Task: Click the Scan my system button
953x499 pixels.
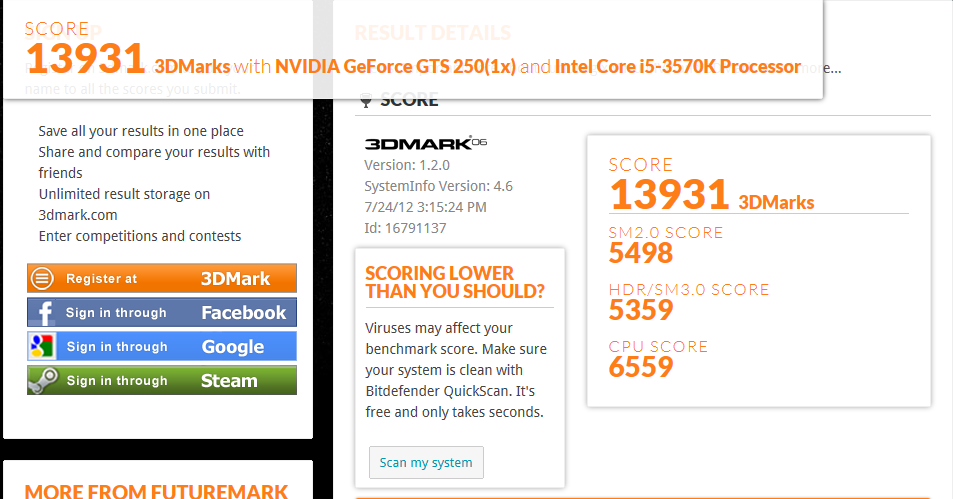Action: tap(426, 463)
